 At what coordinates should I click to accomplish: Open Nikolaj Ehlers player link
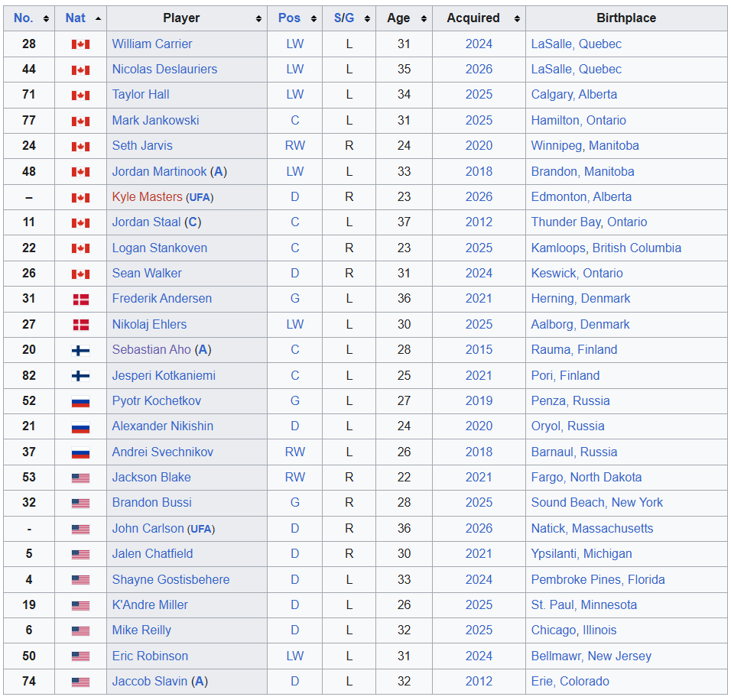[149, 324]
